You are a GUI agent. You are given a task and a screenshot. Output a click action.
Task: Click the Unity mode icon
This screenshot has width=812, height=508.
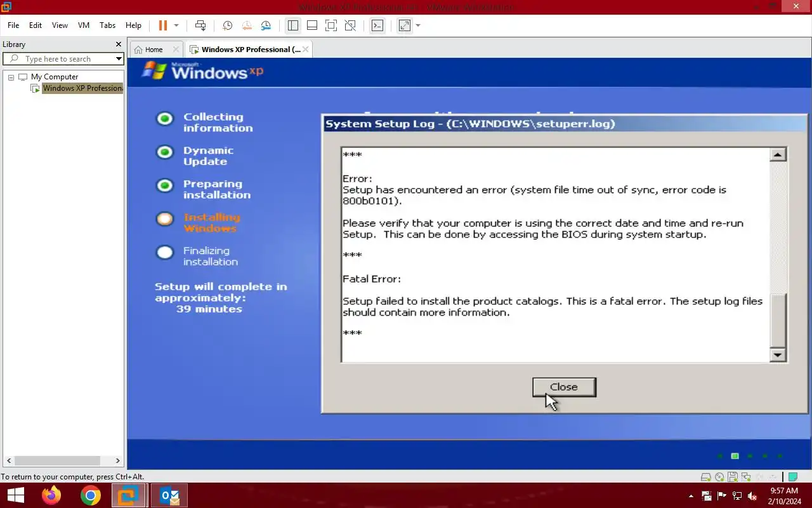350,25
